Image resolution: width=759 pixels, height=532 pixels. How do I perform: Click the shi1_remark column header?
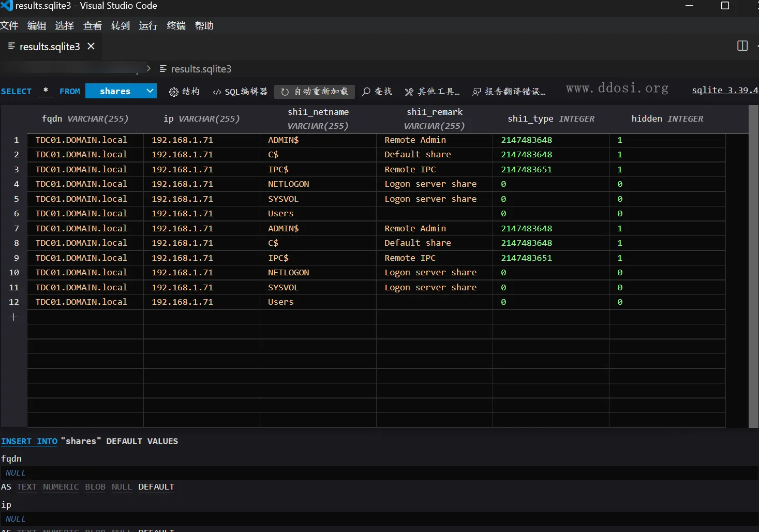[x=435, y=119]
